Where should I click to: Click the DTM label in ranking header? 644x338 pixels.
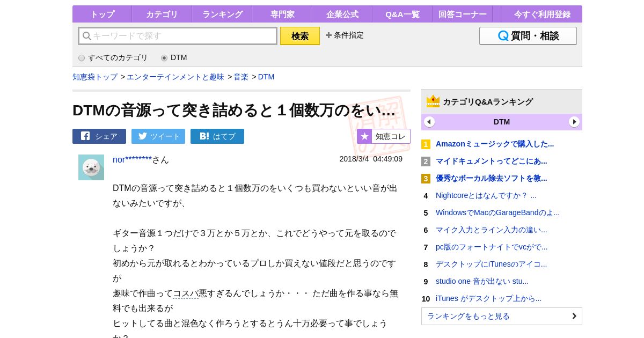[x=502, y=122]
